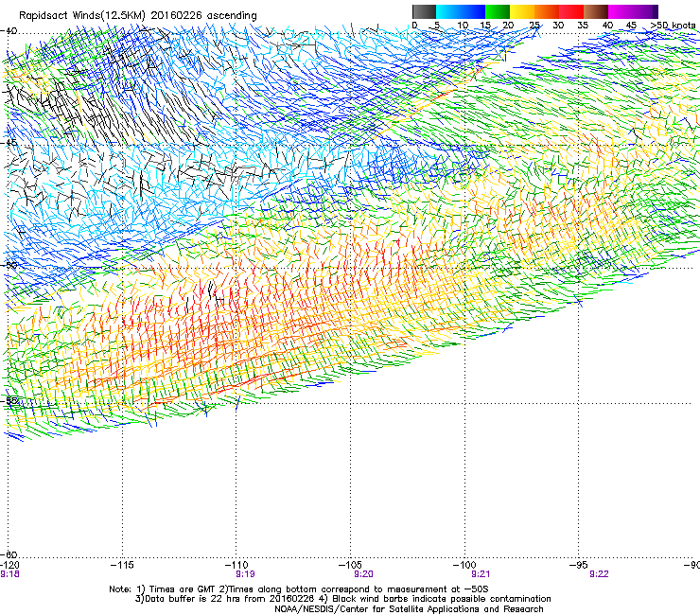The width and height of the screenshot is (700, 615).
Task: Click the -120 longitude axis label
Action: pos(9,565)
